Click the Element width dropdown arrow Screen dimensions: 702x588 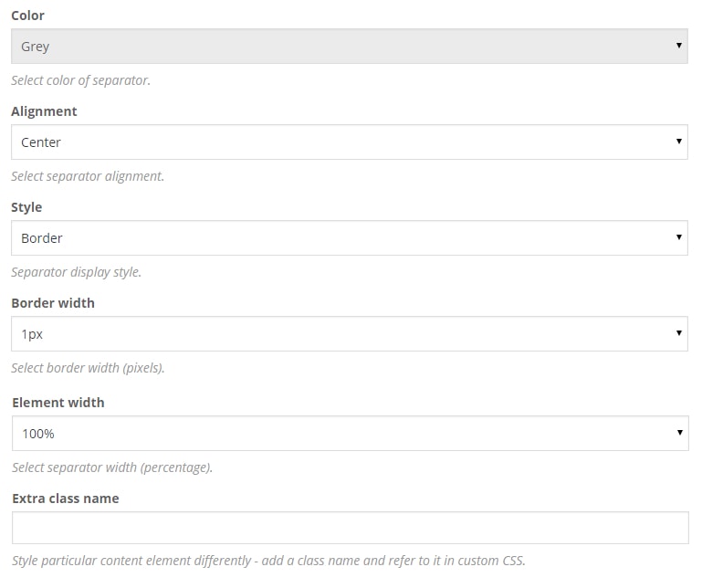coord(679,433)
